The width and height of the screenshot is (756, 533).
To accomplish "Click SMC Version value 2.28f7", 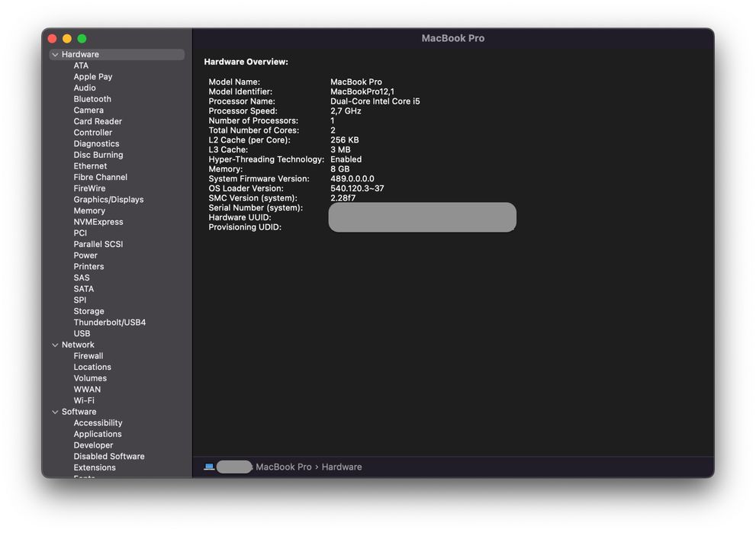I will tap(343, 198).
